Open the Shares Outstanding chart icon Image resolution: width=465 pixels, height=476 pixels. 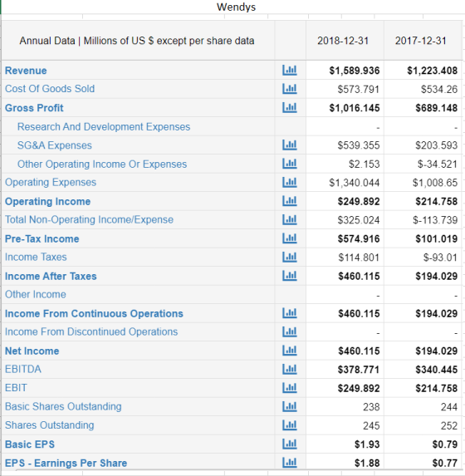[x=290, y=425]
